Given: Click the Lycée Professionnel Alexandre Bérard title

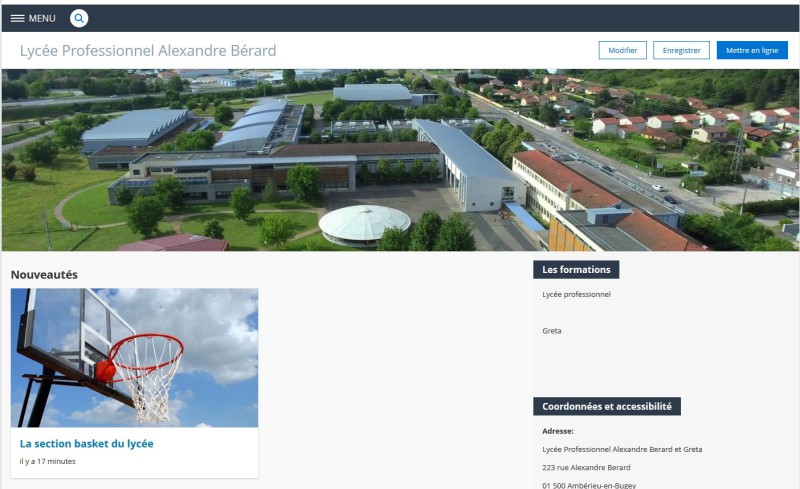Looking at the screenshot, I should (148, 51).
